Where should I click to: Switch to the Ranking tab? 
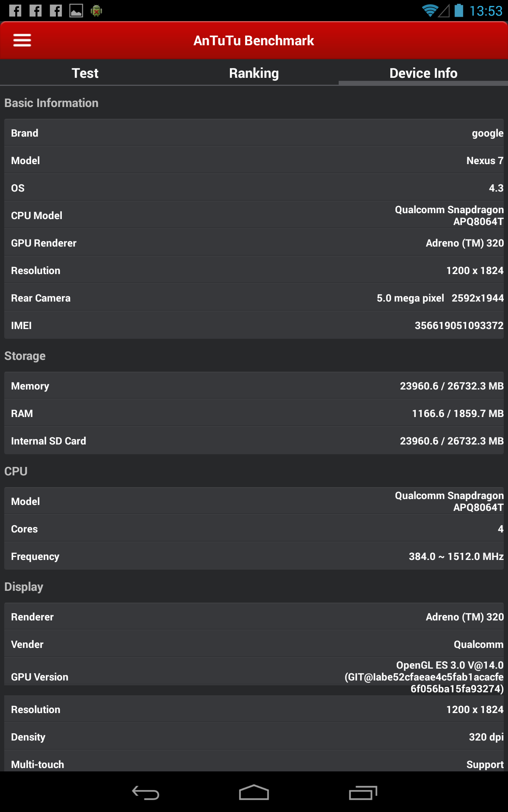tap(254, 73)
